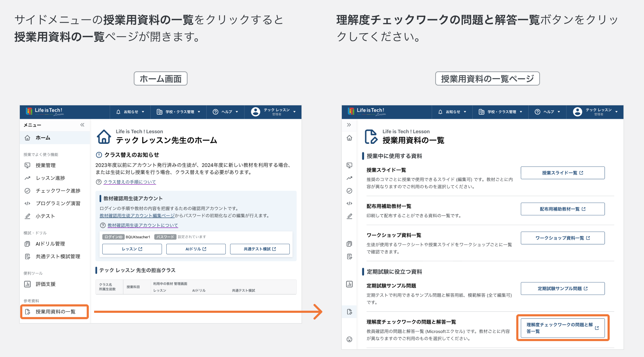Click smiley face icon in right sidebar
The height and width of the screenshot is (357, 644).
coord(349,339)
